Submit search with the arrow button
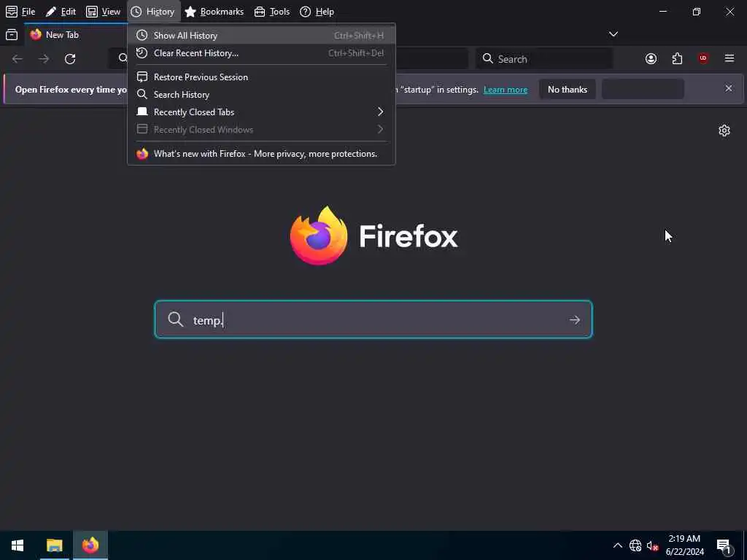Screen dimensions: 747x560 coord(575,320)
